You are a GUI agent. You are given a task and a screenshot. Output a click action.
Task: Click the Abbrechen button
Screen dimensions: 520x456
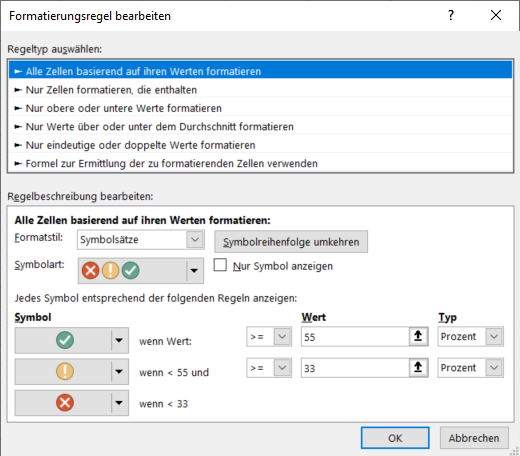pyautogui.click(x=474, y=438)
